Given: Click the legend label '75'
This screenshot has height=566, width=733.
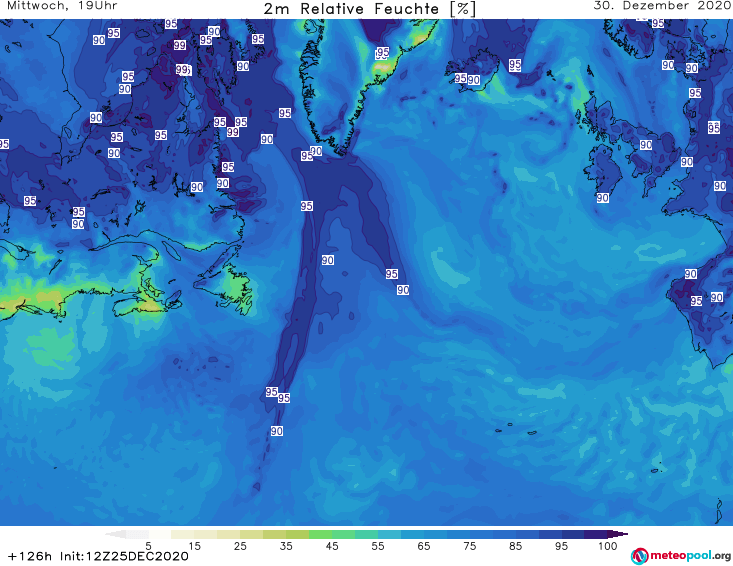Looking at the screenshot, I should click(469, 546).
